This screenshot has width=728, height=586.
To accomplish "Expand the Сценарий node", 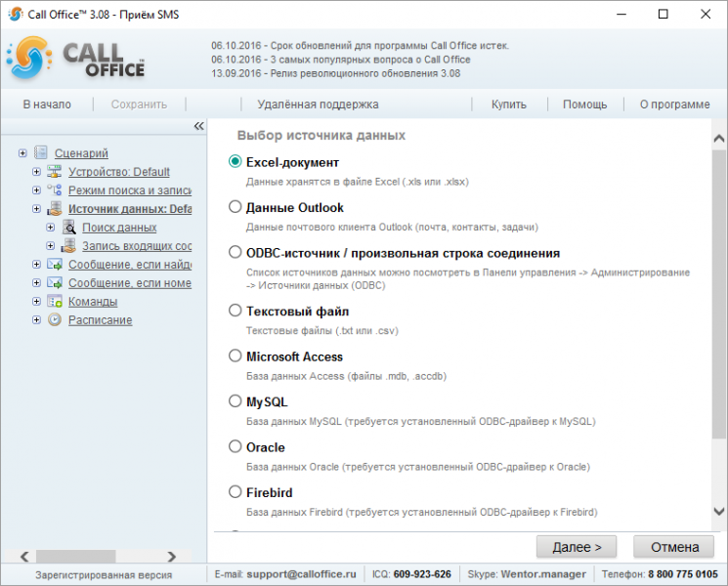I will coord(22,152).
